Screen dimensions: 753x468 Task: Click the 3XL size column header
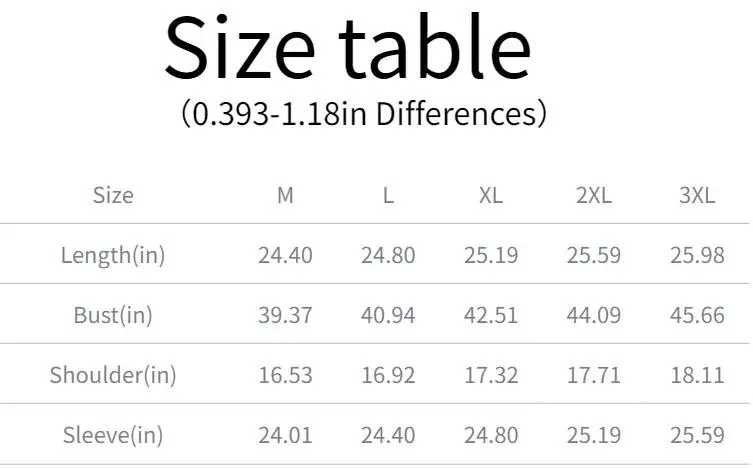click(x=697, y=195)
